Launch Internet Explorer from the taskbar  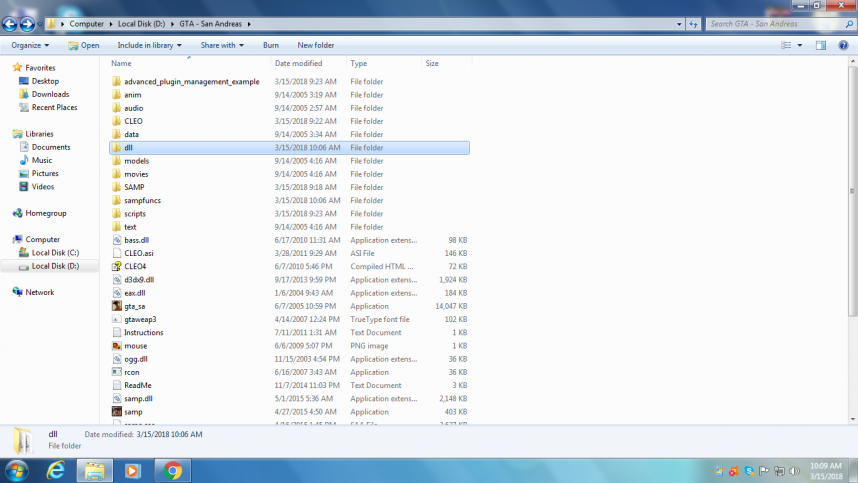pyautogui.click(x=55, y=470)
